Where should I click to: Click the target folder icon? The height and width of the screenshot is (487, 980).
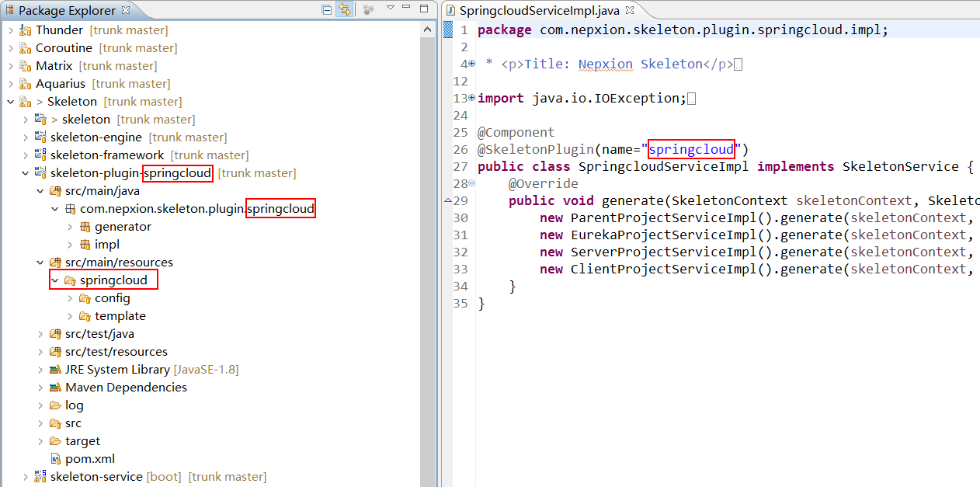pos(55,441)
